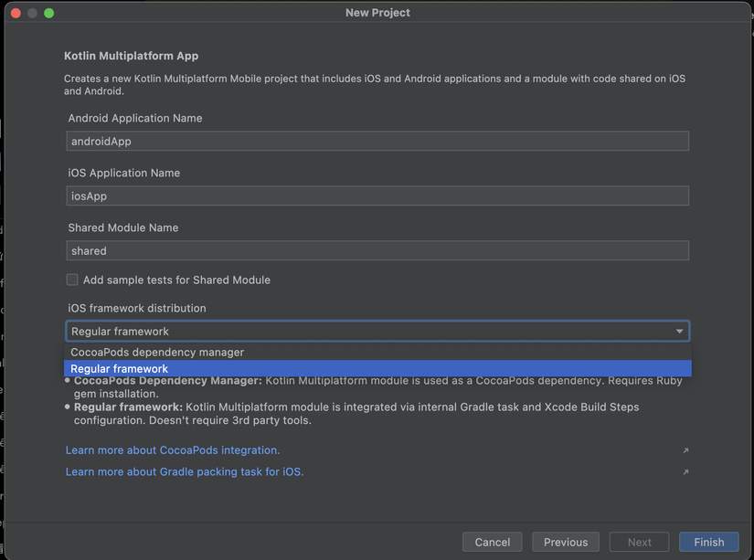The height and width of the screenshot is (560, 754).
Task: Click the red close traffic light button
Action: 16,13
